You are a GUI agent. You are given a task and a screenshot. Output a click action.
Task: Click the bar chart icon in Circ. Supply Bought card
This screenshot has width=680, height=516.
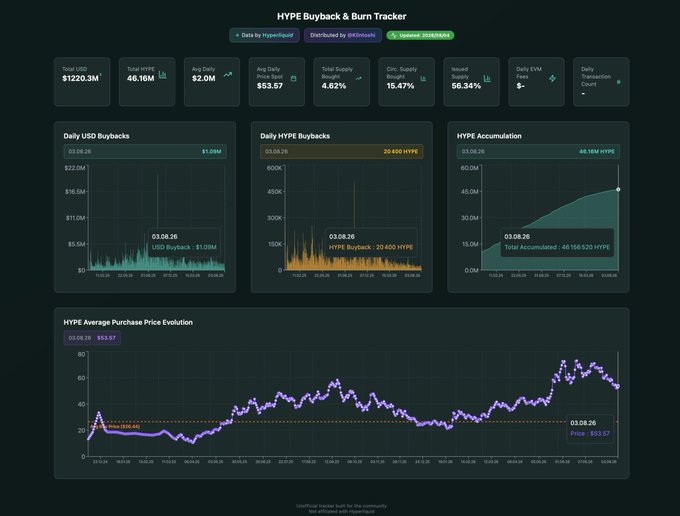(x=423, y=78)
